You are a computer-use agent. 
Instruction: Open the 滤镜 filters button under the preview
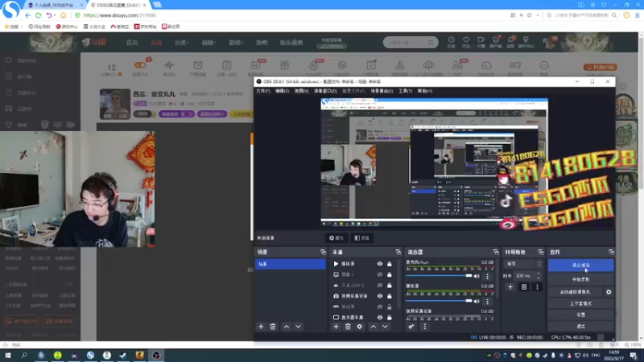coord(361,238)
